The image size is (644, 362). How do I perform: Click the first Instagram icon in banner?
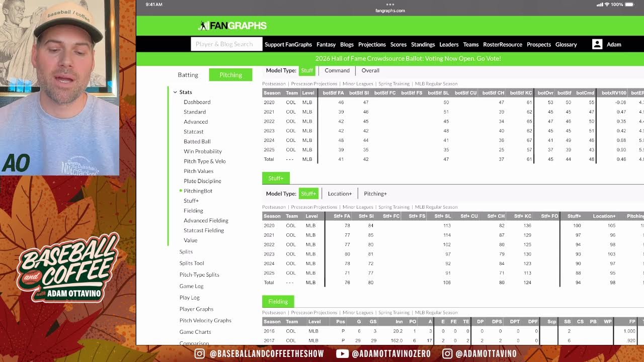tap(200, 354)
